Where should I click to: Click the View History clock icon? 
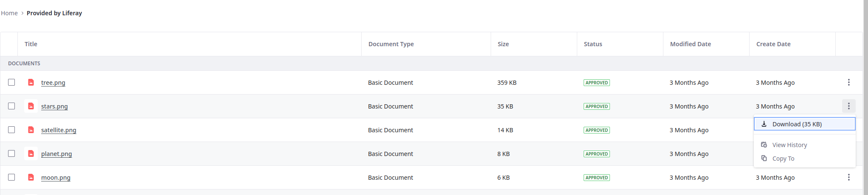pyautogui.click(x=764, y=145)
